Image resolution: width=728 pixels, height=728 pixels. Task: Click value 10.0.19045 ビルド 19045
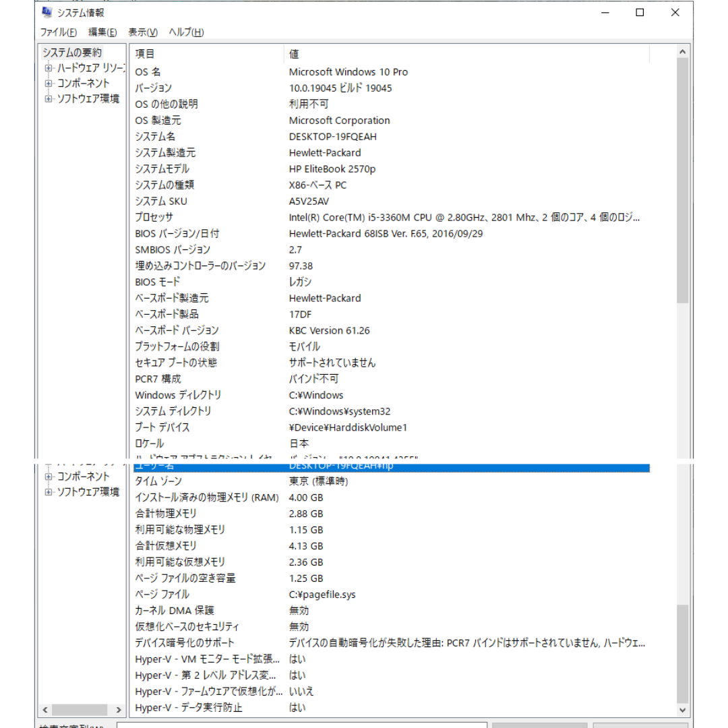point(340,88)
